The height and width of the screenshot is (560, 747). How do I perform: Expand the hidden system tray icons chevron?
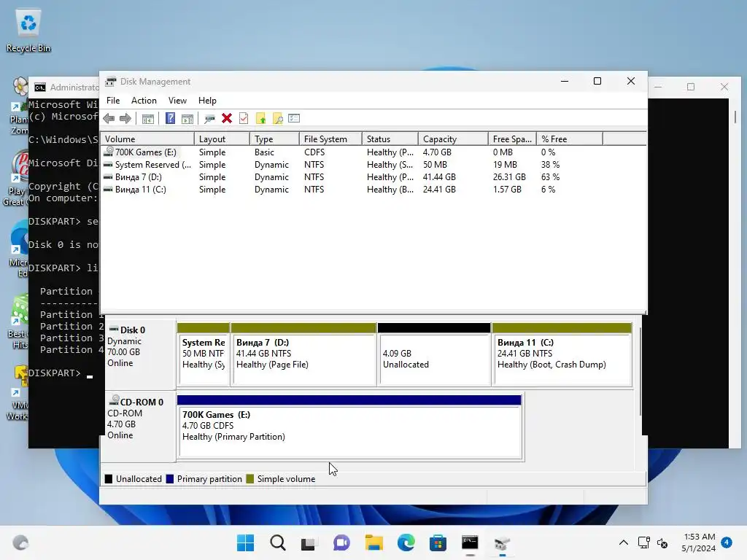point(623,542)
